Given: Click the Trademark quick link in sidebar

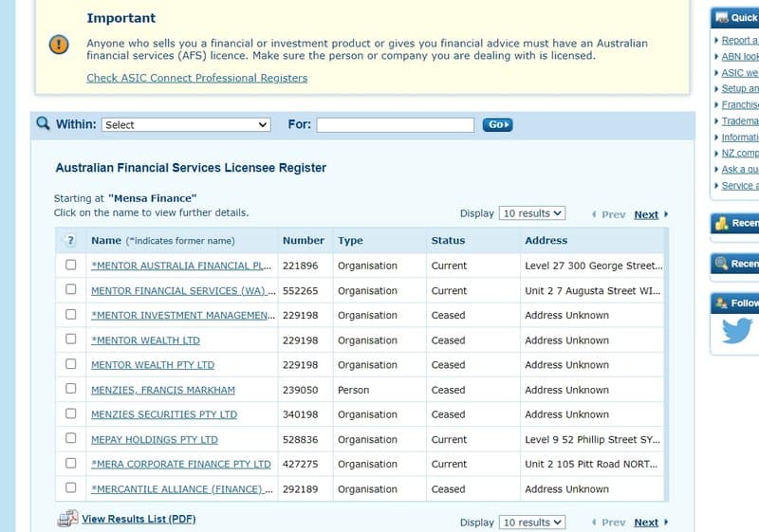Looking at the screenshot, I should click(x=740, y=121).
